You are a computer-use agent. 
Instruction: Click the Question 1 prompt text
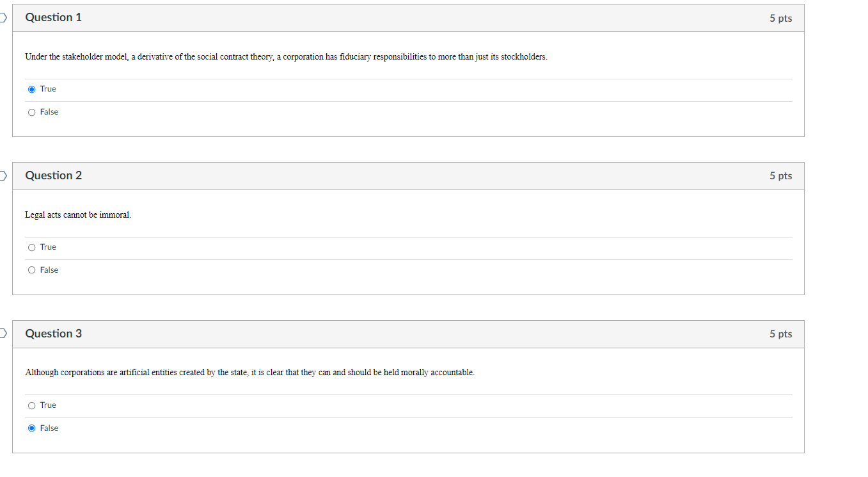pyautogui.click(x=286, y=56)
